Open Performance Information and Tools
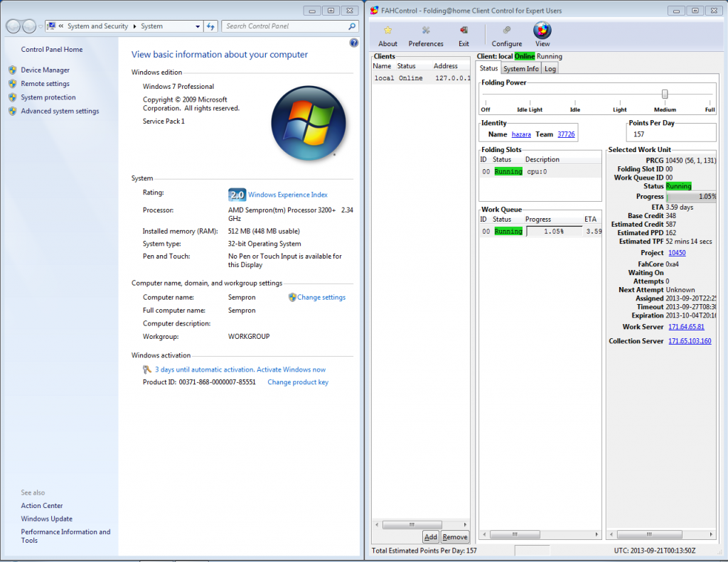The height and width of the screenshot is (562, 728). point(65,536)
